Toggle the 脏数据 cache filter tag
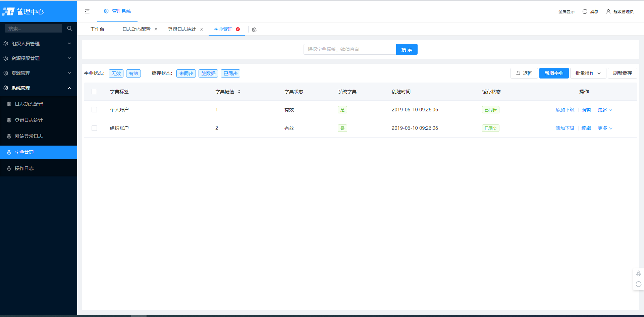 pos(208,73)
